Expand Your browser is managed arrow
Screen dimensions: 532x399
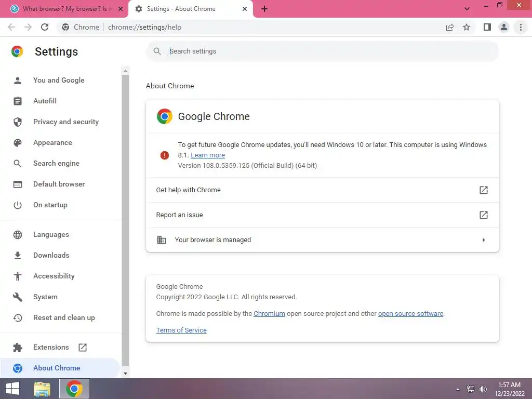click(x=484, y=240)
